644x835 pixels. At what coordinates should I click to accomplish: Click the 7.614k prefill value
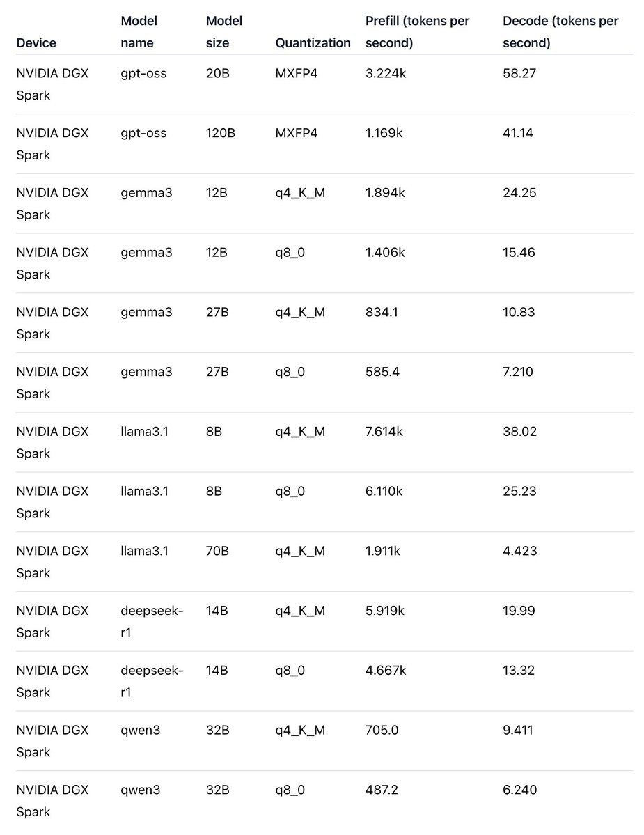(384, 431)
